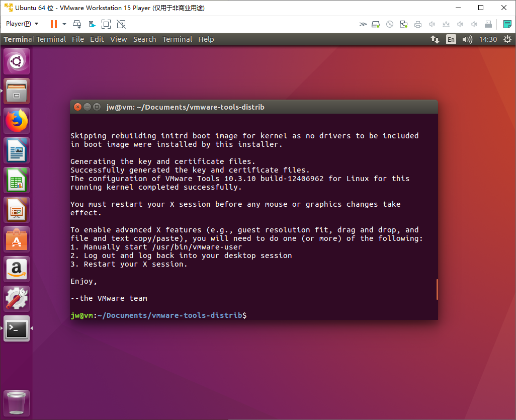Image resolution: width=516 pixels, height=420 pixels.
Task: Open Ubuntu Software center icon
Action: [x=17, y=239]
